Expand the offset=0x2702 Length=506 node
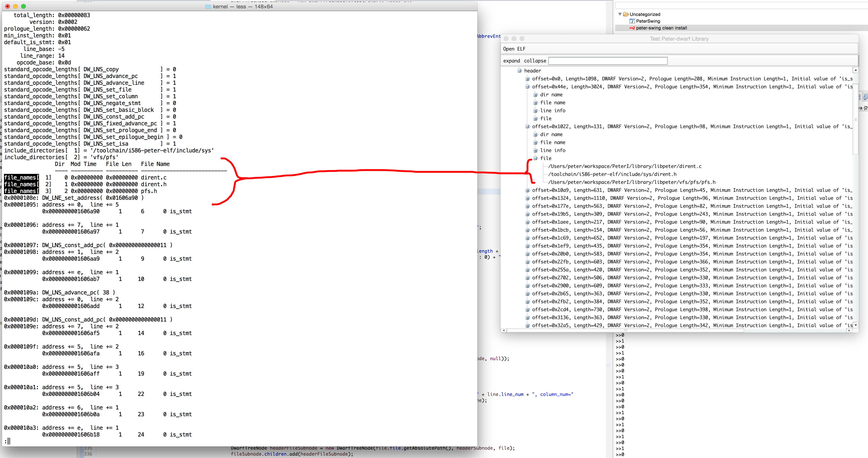The width and height of the screenshot is (868, 458). point(527,278)
